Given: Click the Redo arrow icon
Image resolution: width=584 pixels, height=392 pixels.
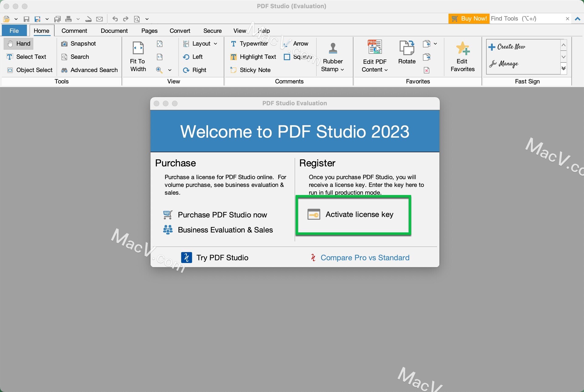Looking at the screenshot, I should coord(126,19).
